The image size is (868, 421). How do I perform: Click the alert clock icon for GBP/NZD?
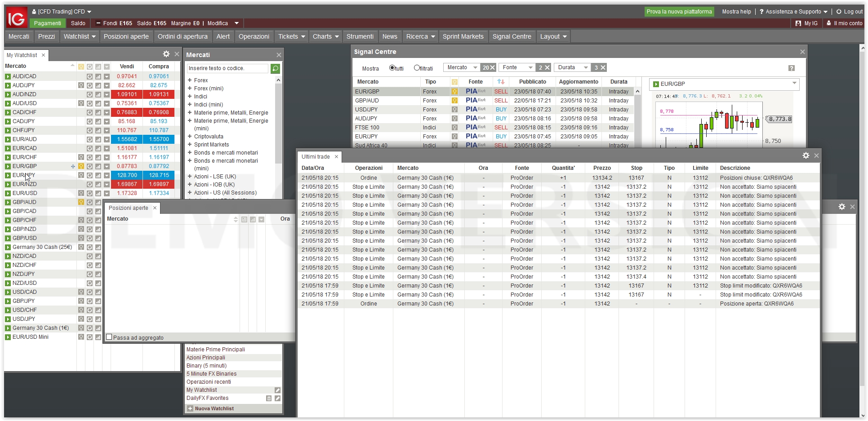[x=89, y=229]
